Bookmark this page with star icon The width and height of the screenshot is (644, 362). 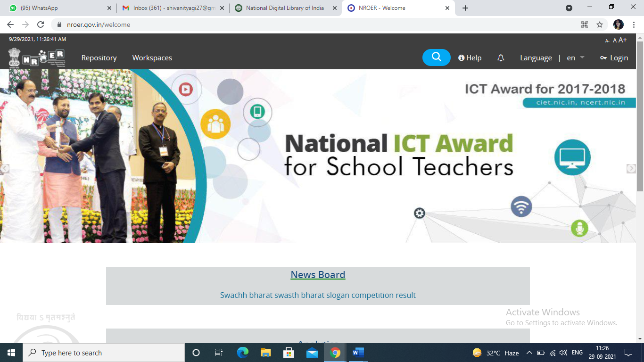pyautogui.click(x=600, y=25)
